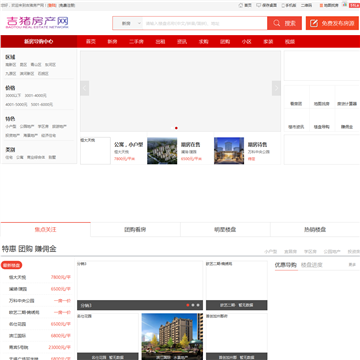This screenshot has width=360, height=360.
Task: Click 公园地产 tag link beside 特惠团购 heading
Action: click(332, 252)
